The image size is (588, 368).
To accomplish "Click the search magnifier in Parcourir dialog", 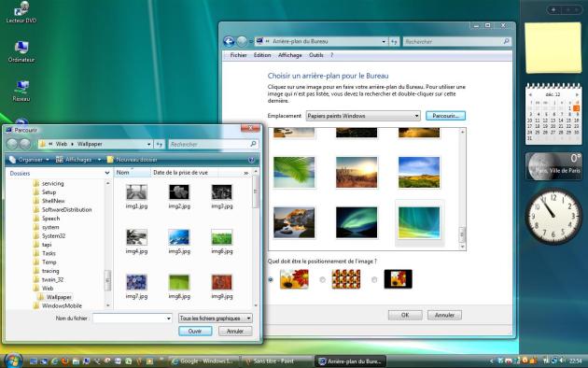I will tap(253, 144).
